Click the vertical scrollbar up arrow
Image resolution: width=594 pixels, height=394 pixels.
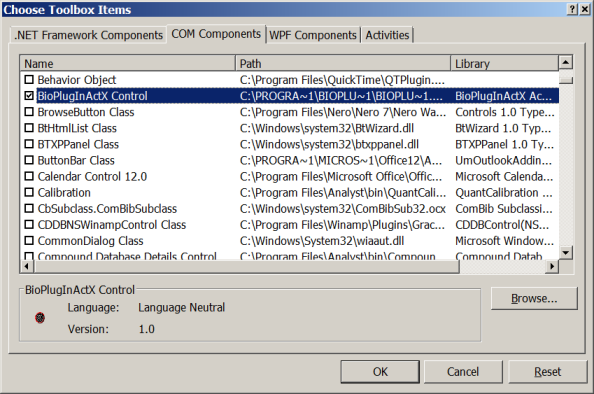566,62
